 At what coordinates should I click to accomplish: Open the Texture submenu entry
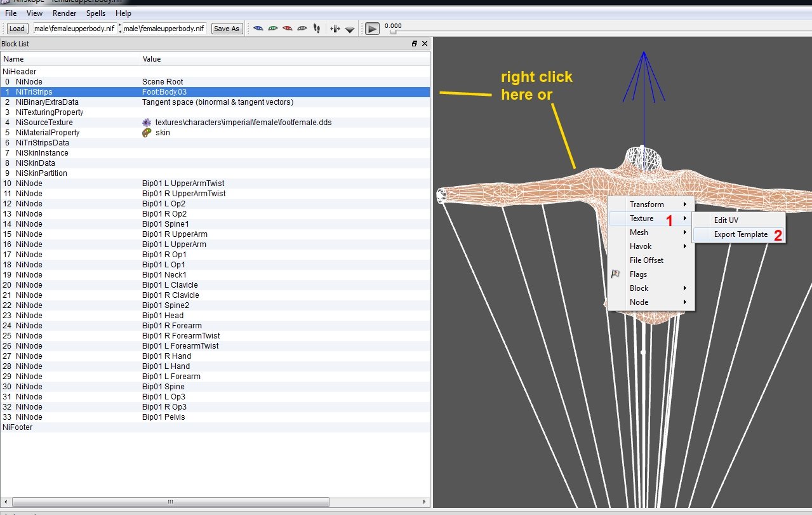tap(651, 218)
